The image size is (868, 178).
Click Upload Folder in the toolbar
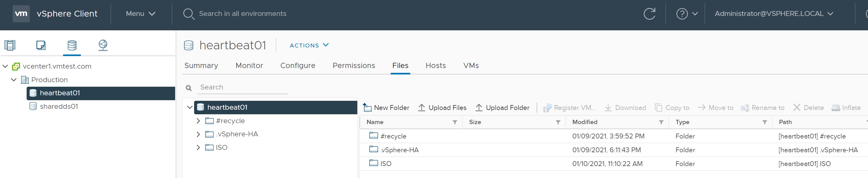pos(502,108)
